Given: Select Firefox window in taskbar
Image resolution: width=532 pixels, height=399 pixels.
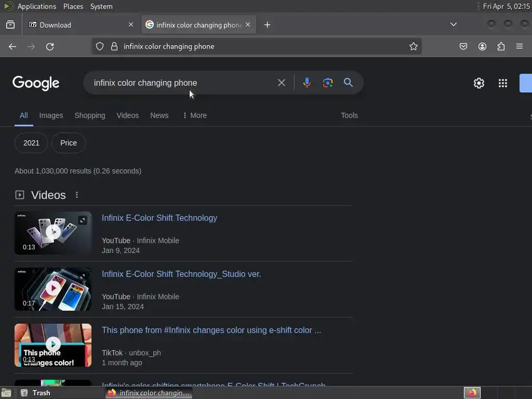Looking at the screenshot, I should [149, 393].
